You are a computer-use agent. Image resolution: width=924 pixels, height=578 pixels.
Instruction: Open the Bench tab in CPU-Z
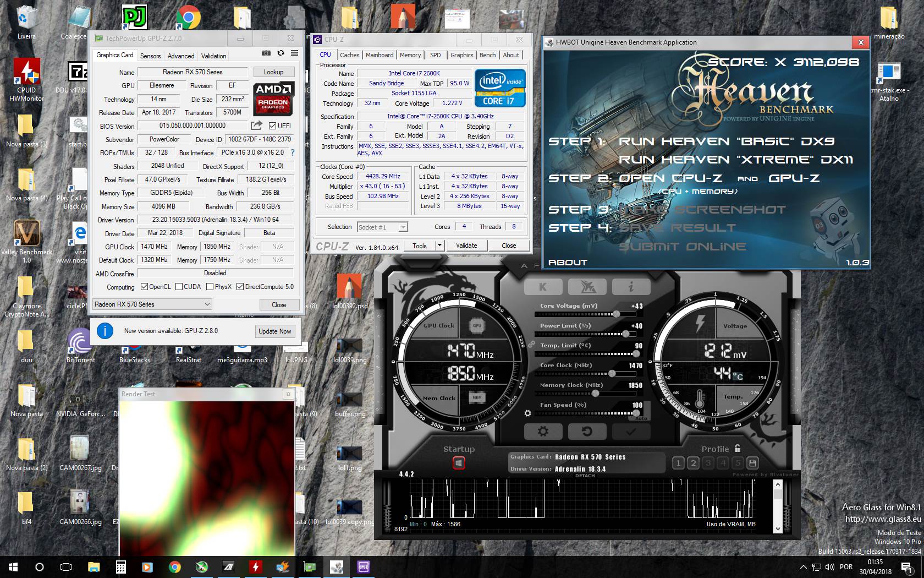tap(487, 55)
